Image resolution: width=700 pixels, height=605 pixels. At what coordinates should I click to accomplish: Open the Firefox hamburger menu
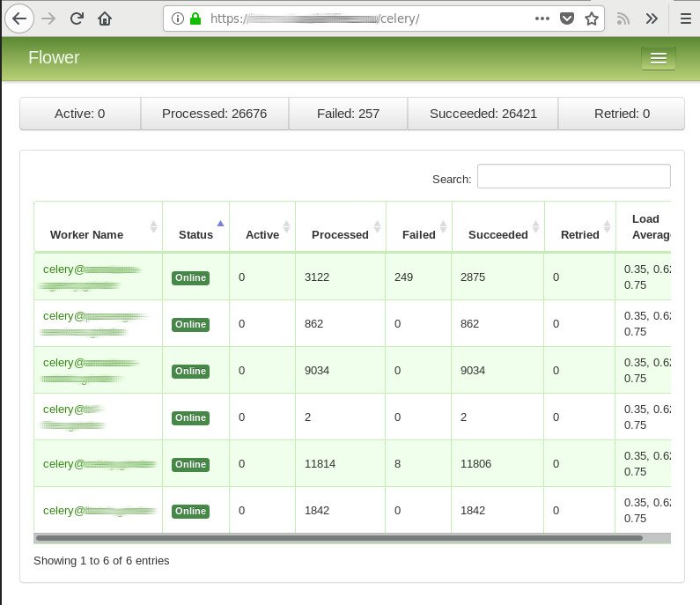point(686,18)
